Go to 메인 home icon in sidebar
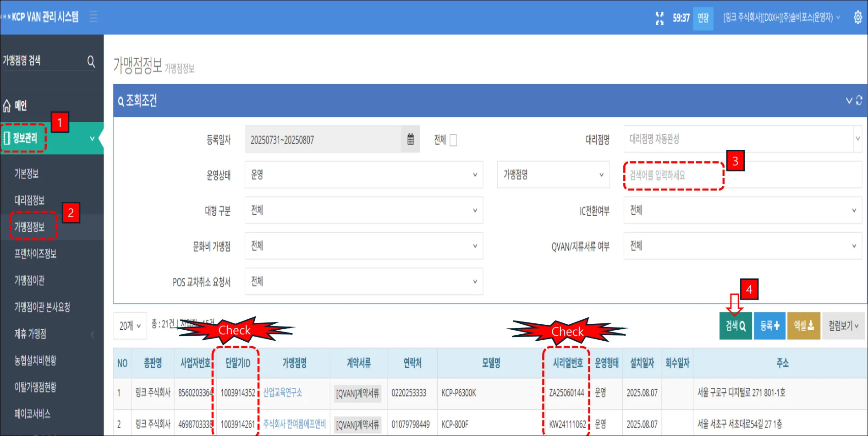 7,106
